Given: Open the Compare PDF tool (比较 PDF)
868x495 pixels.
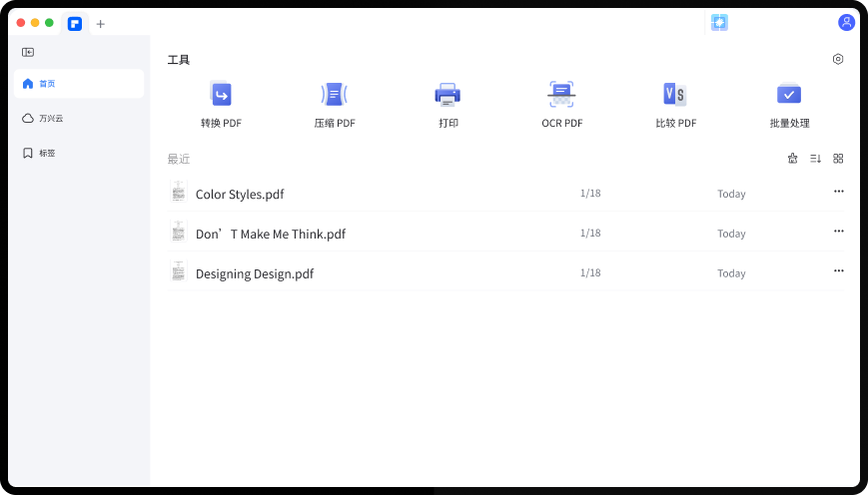Looking at the screenshot, I should 675,104.
